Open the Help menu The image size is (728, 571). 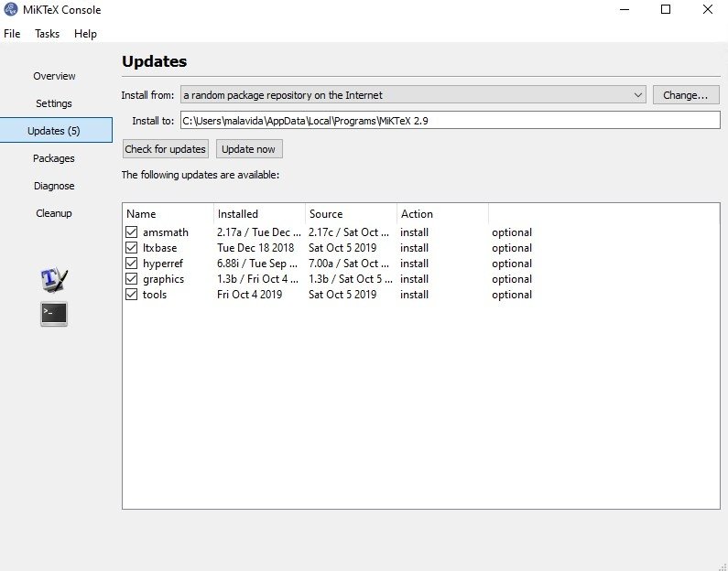tap(85, 34)
